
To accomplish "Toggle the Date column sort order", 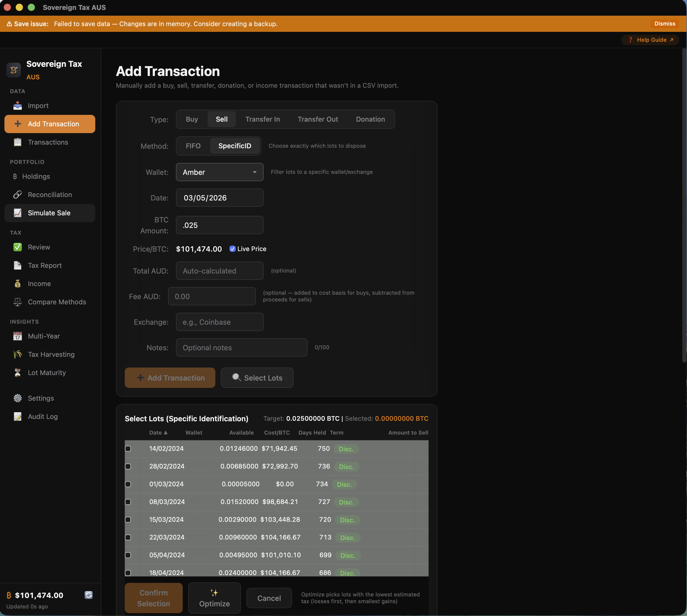I will click(159, 432).
